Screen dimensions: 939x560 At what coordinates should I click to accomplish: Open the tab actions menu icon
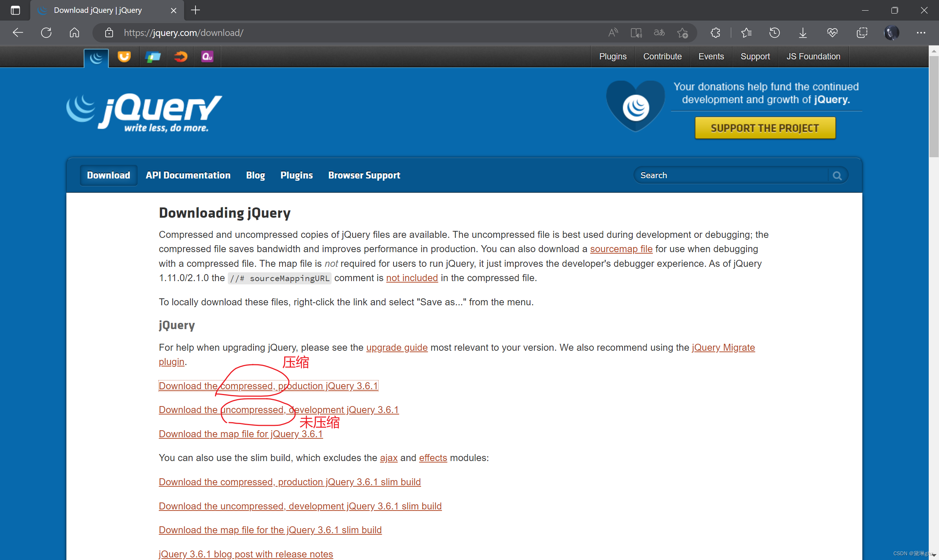click(15, 10)
